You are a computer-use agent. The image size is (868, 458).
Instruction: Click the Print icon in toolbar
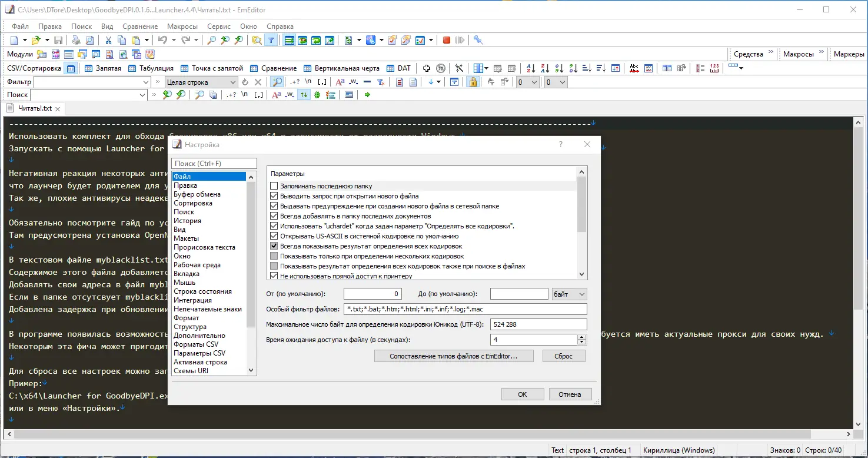tap(76, 40)
